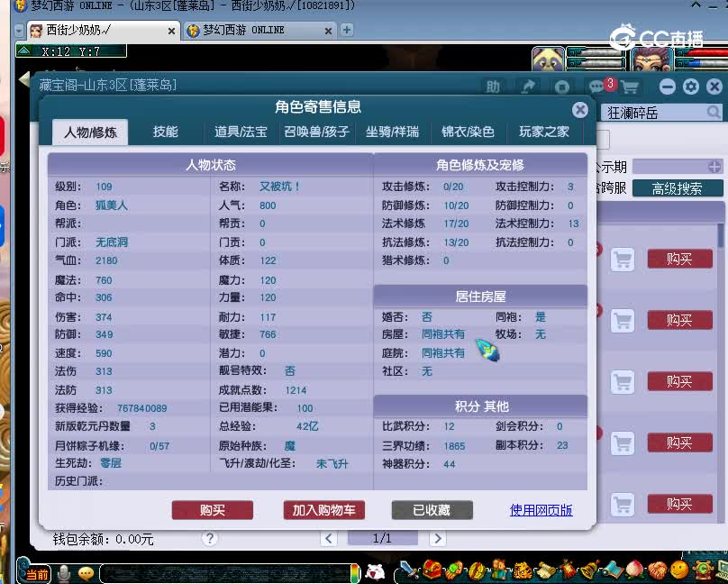Screen dimensions: 728x584
Task: Click the smiley face icon in bottom toolbar
Action: click(678, 570)
